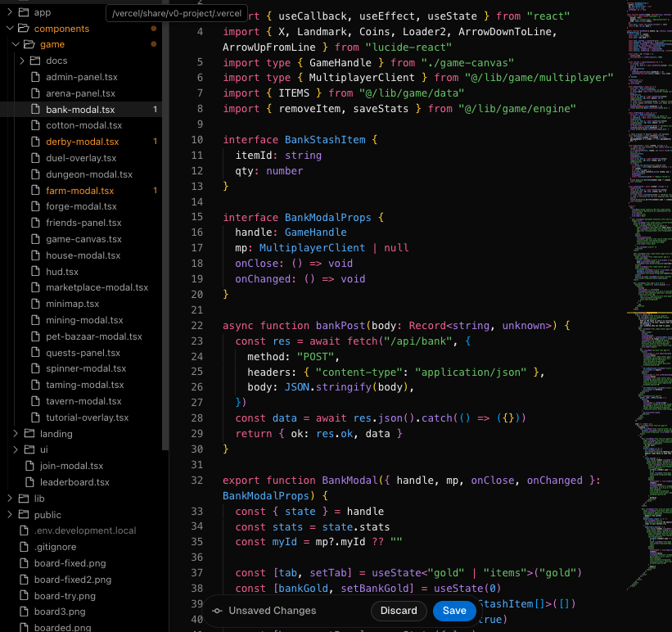Open admin-panel.tsx file
The image size is (672, 632).
point(81,77)
